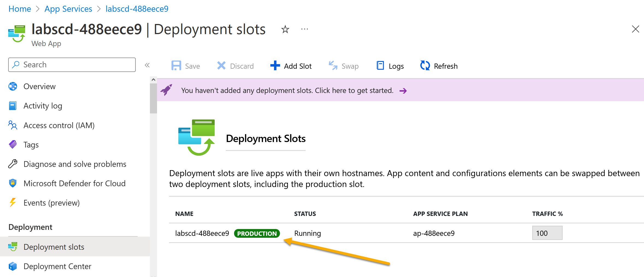Open Deployment Center in the sidebar
Viewport: 644px width, 277px height.
pyautogui.click(x=57, y=266)
